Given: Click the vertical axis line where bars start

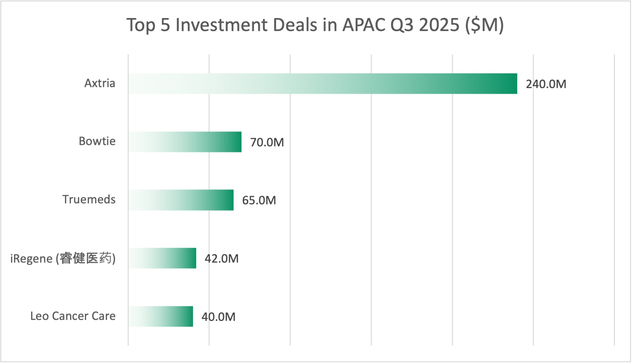Looking at the screenshot, I should point(128,171).
